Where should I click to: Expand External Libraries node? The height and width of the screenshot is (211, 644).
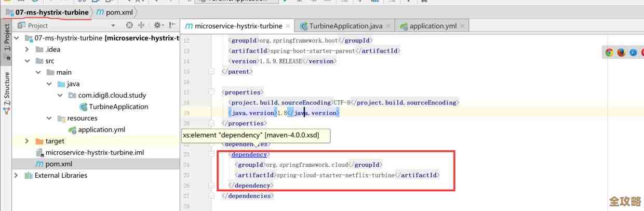click(17, 175)
